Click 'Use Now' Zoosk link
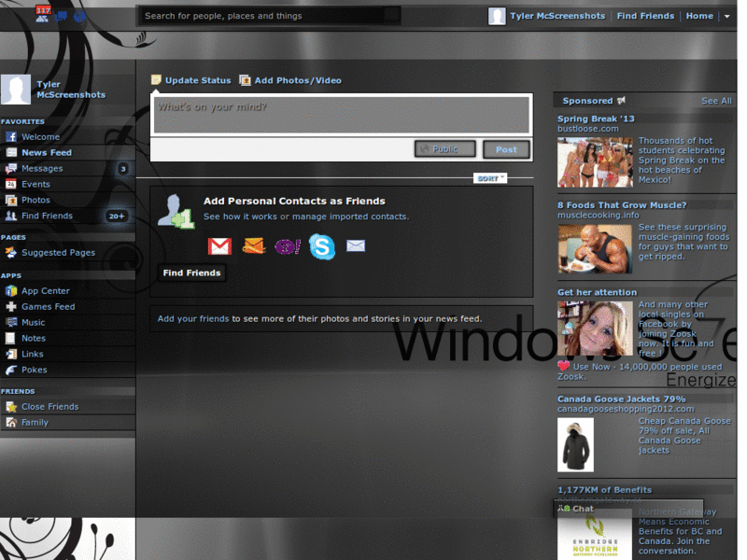This screenshot has width=747, height=560. [x=591, y=367]
